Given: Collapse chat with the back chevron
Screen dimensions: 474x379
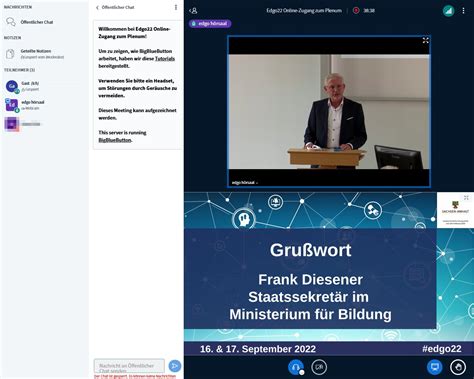Looking at the screenshot, I should click(x=97, y=7).
